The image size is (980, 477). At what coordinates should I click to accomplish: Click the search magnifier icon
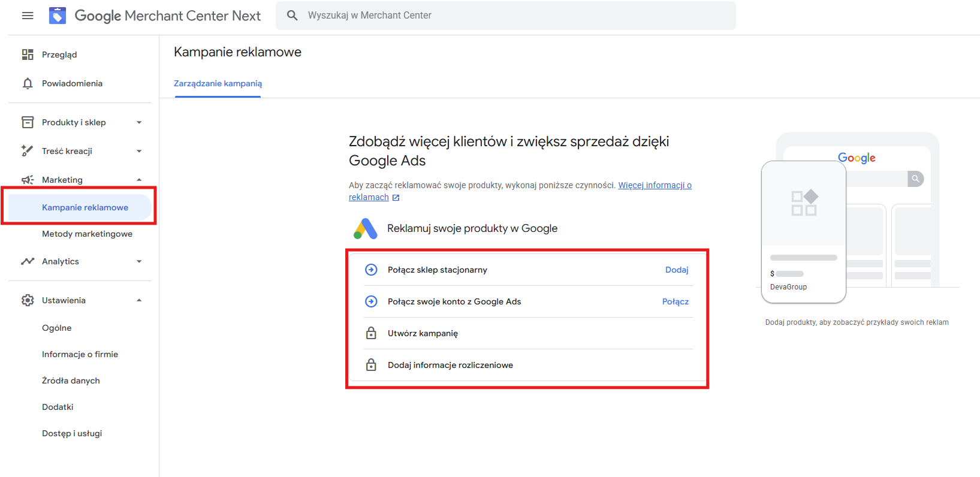click(292, 16)
